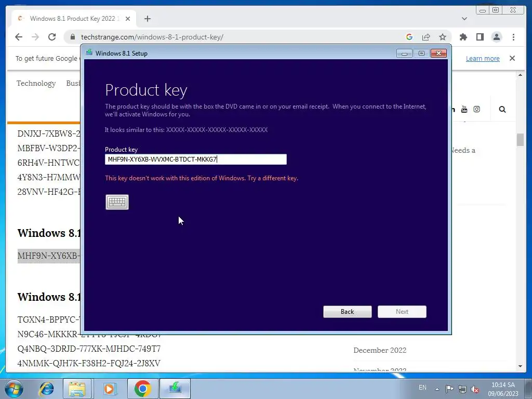Minimize the Windows 8.1 Setup window

[404, 54]
